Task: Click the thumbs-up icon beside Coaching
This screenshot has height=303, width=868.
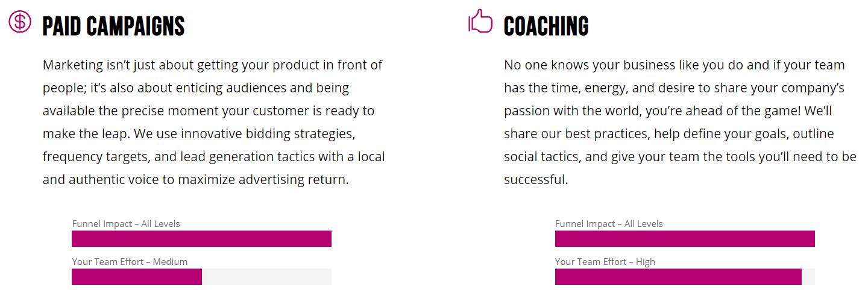Action: pos(480,22)
